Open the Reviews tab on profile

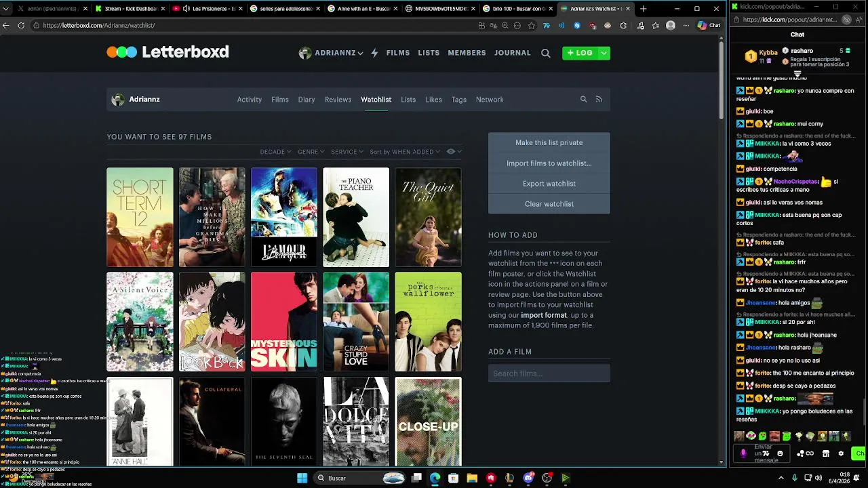(338, 100)
